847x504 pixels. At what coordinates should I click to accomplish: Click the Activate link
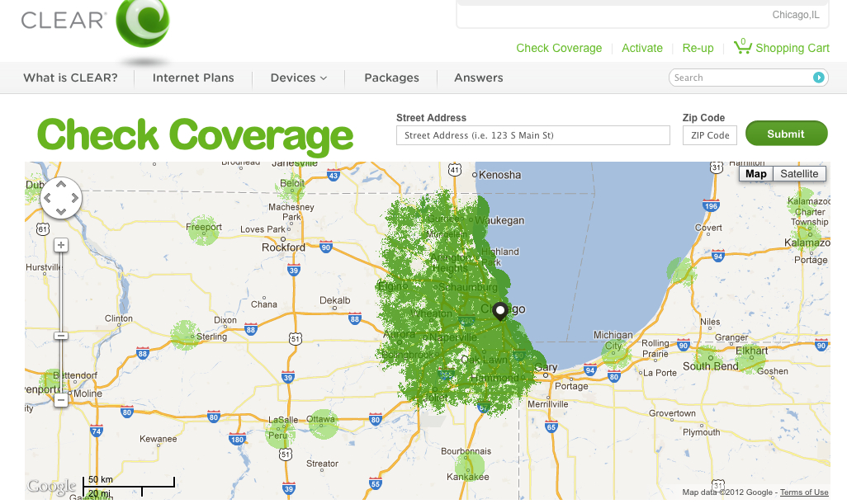click(x=641, y=48)
